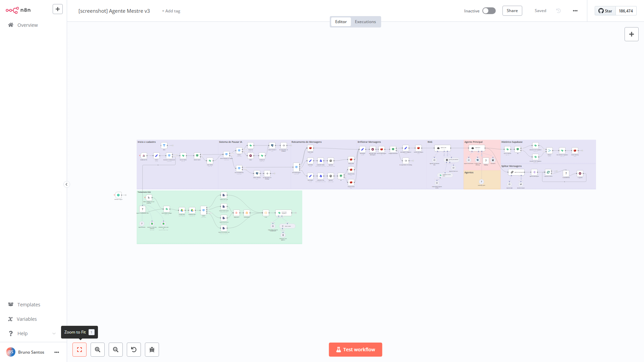Click the Zoom to Fit button

click(79, 350)
